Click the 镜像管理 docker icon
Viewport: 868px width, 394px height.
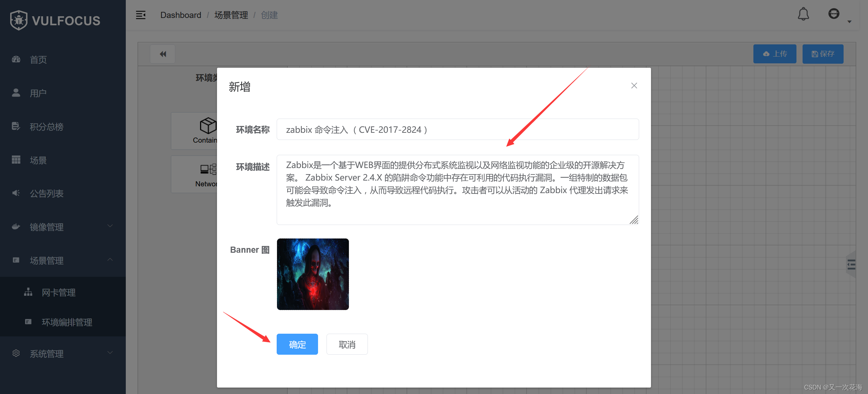[x=16, y=226]
